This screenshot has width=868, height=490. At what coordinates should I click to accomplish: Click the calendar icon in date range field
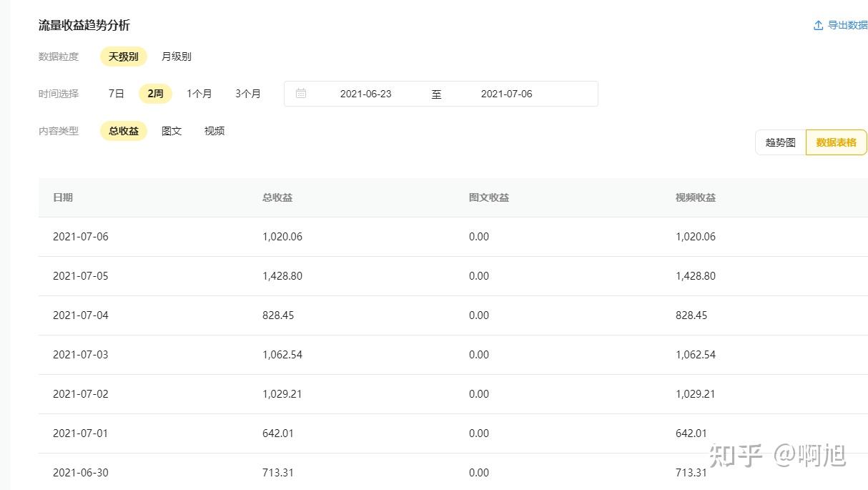301,94
